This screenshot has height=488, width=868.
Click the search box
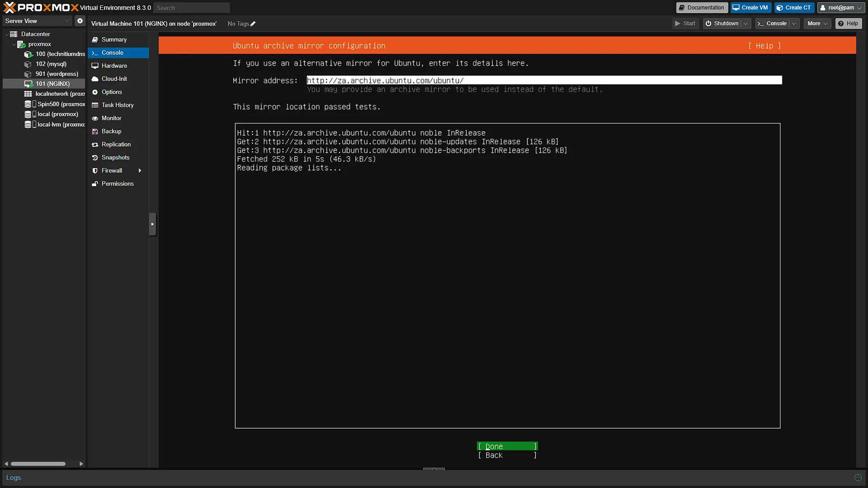click(192, 8)
